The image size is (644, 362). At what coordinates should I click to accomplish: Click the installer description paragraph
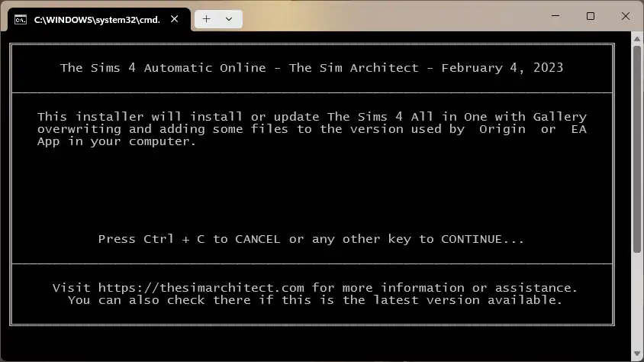[x=312, y=129]
